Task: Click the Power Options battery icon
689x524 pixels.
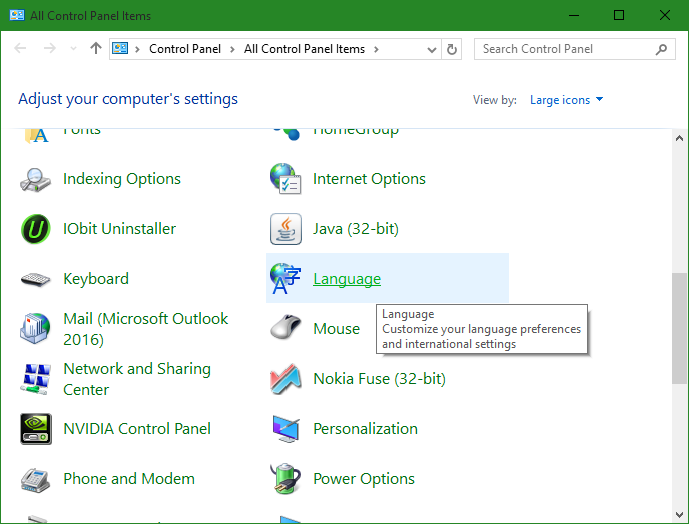Action: pyautogui.click(x=286, y=478)
